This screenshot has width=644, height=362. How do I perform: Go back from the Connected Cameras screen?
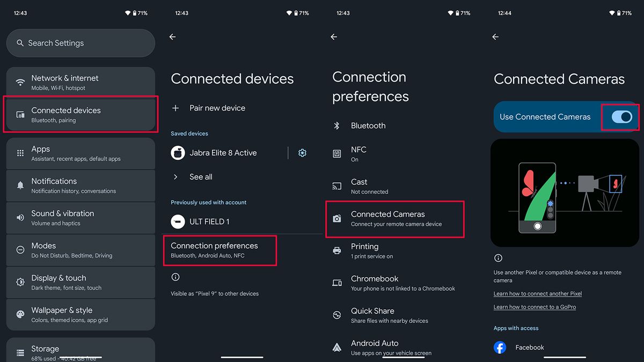pyautogui.click(x=495, y=37)
